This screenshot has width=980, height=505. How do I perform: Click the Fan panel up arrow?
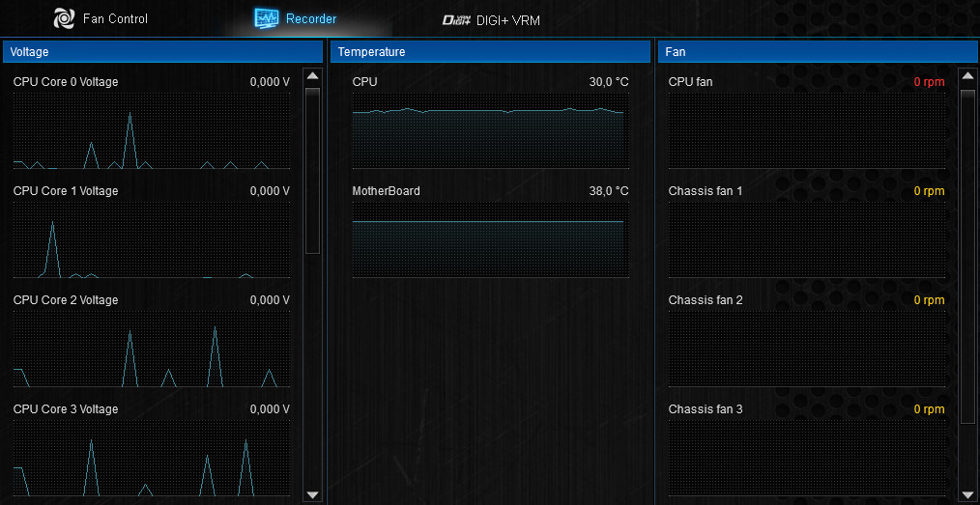(968, 76)
